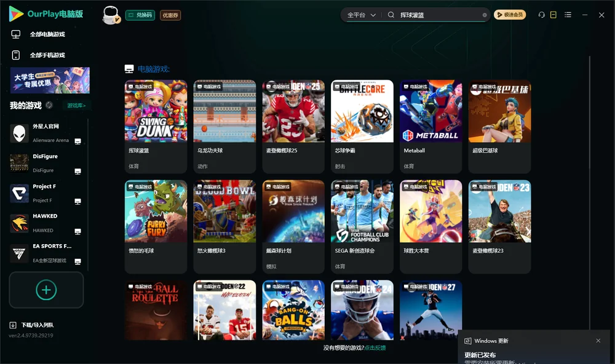Open the Ball Roulette game card

click(x=156, y=310)
